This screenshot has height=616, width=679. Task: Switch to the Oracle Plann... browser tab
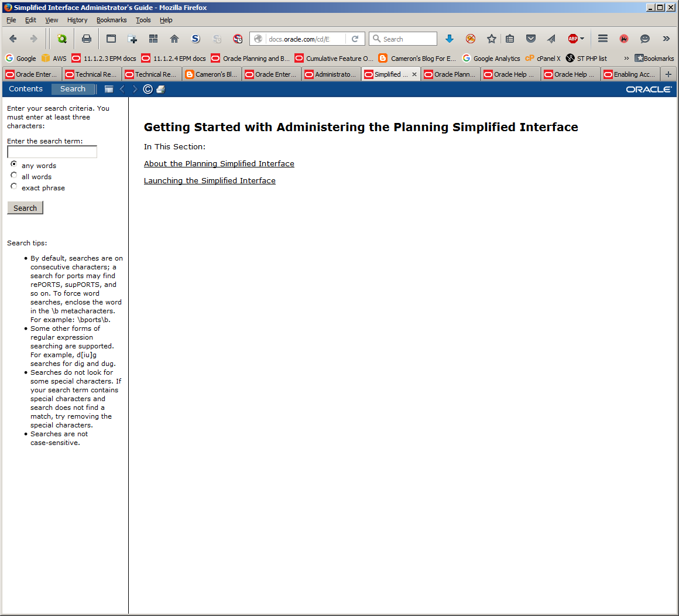[x=451, y=74]
